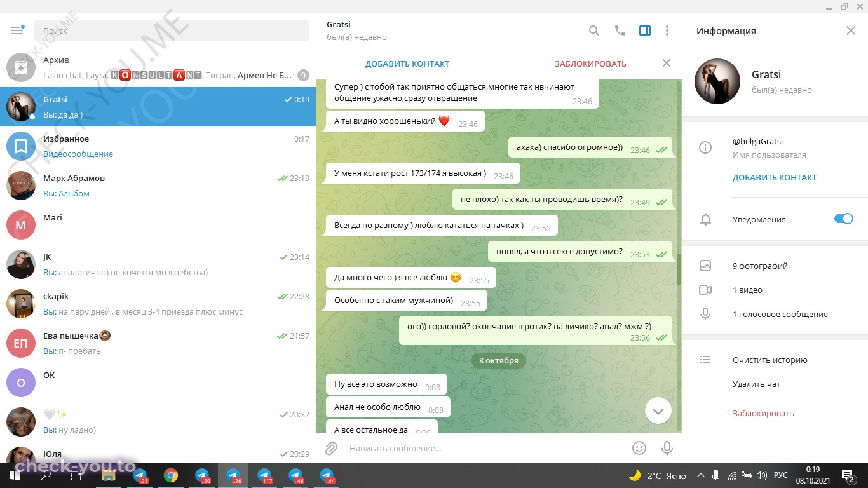
Task: Select Удалить чат
Action: click(x=756, y=384)
